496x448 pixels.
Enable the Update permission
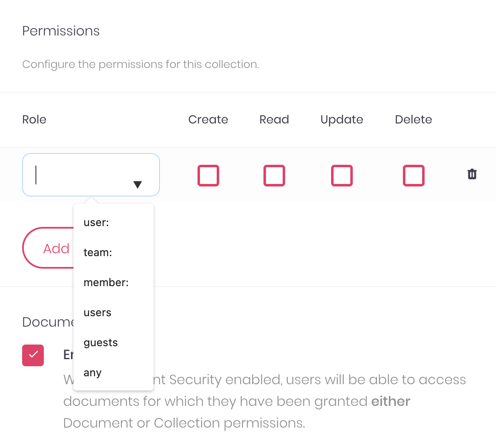pos(342,176)
